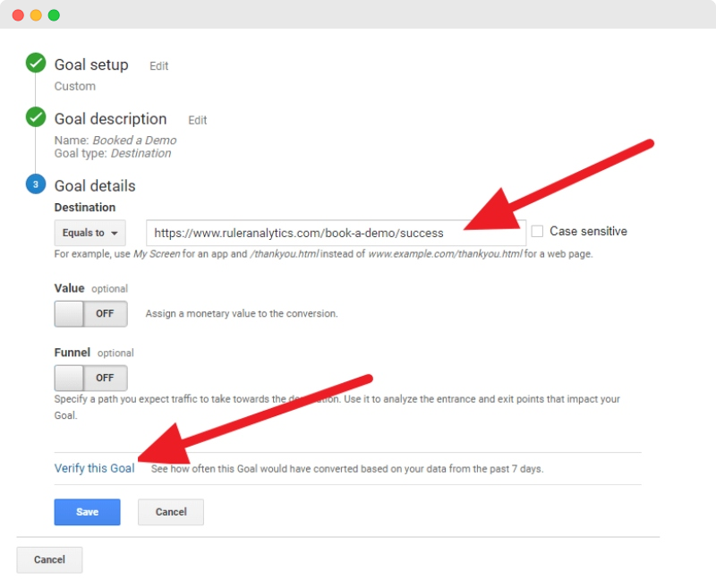Image resolution: width=716 pixels, height=588 pixels.
Task: Toggle the Funnel switch on
Action: 91,378
